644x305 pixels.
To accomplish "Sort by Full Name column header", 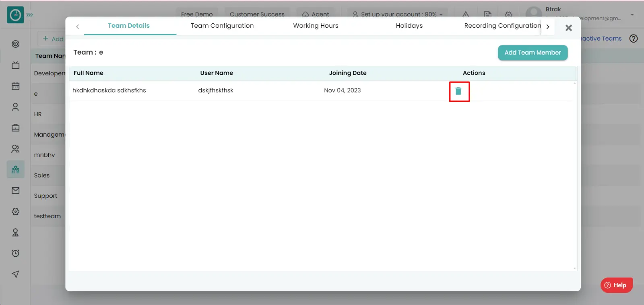I will (89, 73).
